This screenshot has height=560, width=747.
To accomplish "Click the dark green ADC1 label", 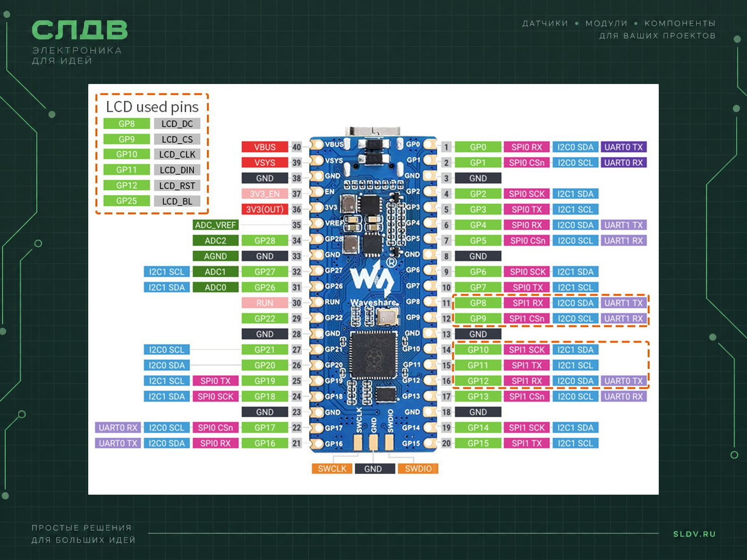I will (215, 272).
